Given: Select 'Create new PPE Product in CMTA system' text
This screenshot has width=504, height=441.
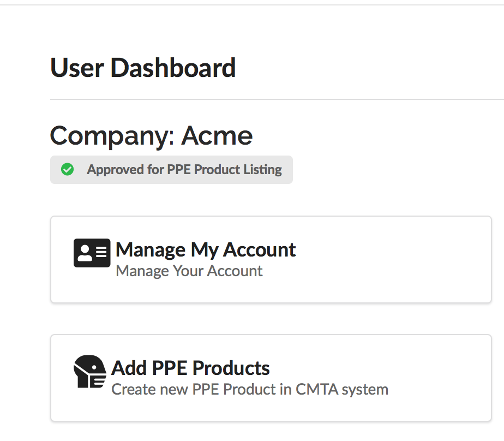Looking at the screenshot, I should 250,390.
